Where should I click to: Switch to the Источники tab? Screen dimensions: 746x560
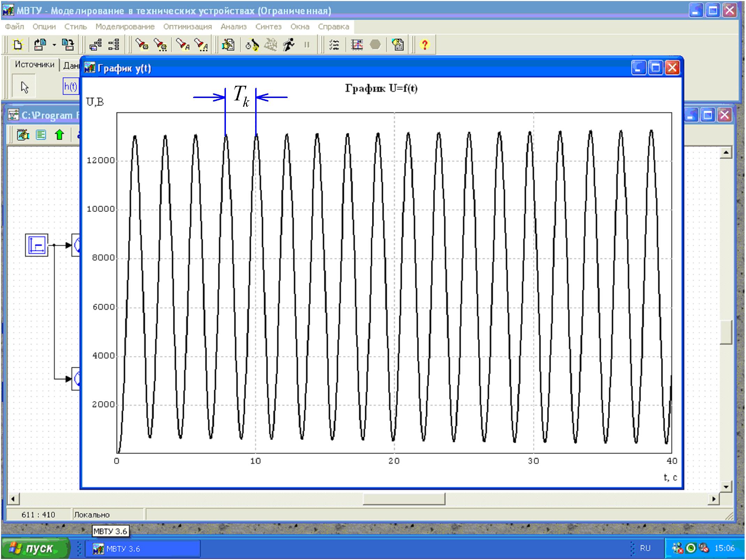point(34,65)
